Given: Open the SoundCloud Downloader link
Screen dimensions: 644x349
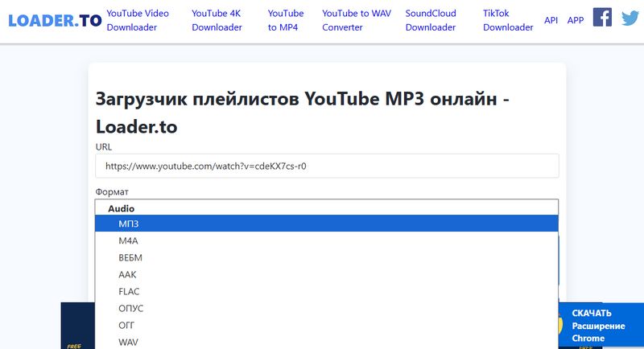Looking at the screenshot, I should (x=431, y=20).
